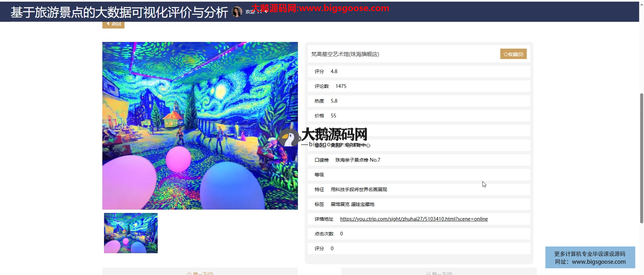Click the page title in the header
The height and width of the screenshot is (275, 644).
(119, 12)
